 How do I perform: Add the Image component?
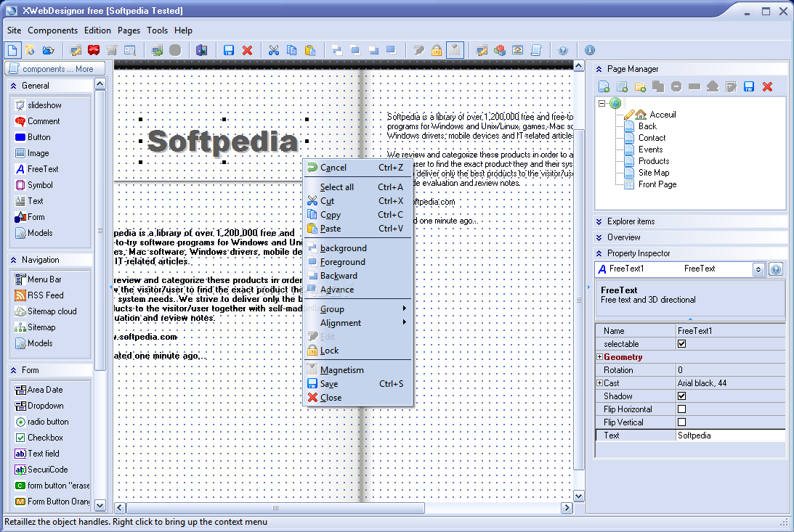tap(32, 153)
